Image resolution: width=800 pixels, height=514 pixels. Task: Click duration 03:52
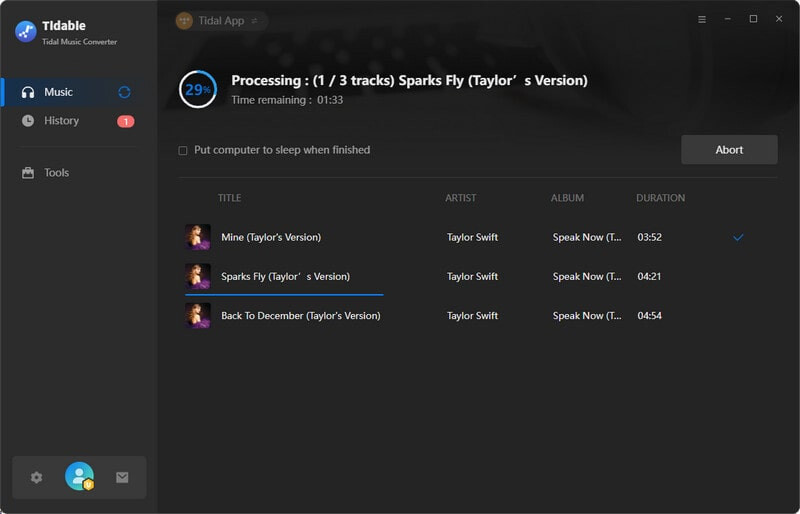point(649,237)
